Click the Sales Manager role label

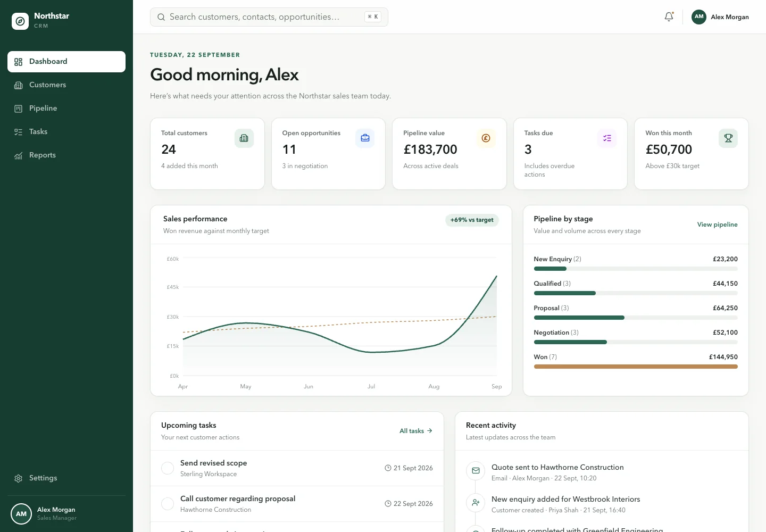tap(57, 518)
